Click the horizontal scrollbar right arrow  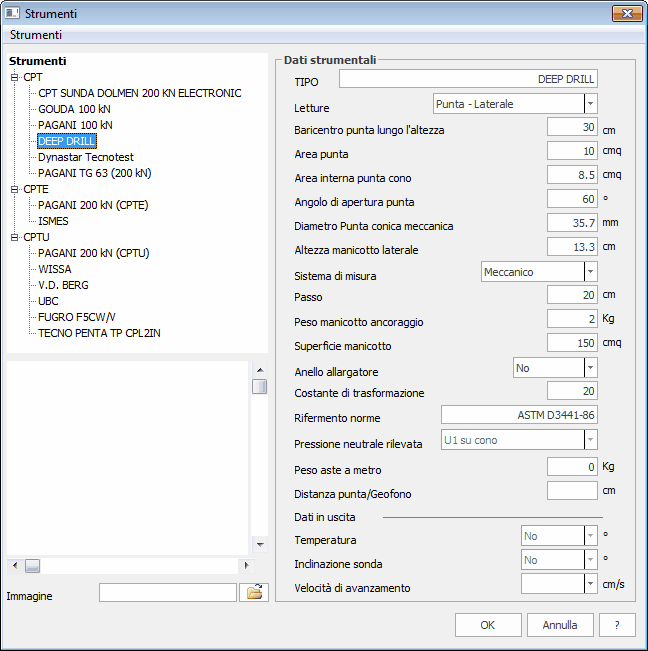click(247, 565)
